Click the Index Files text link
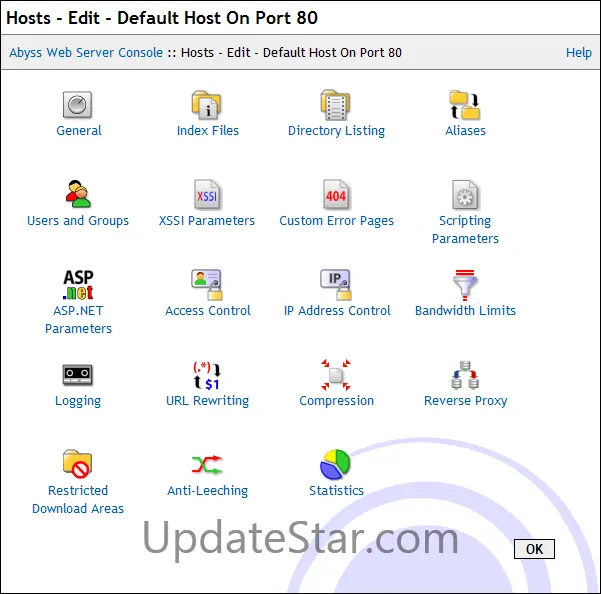Image resolution: width=601 pixels, height=594 pixels. click(x=208, y=131)
